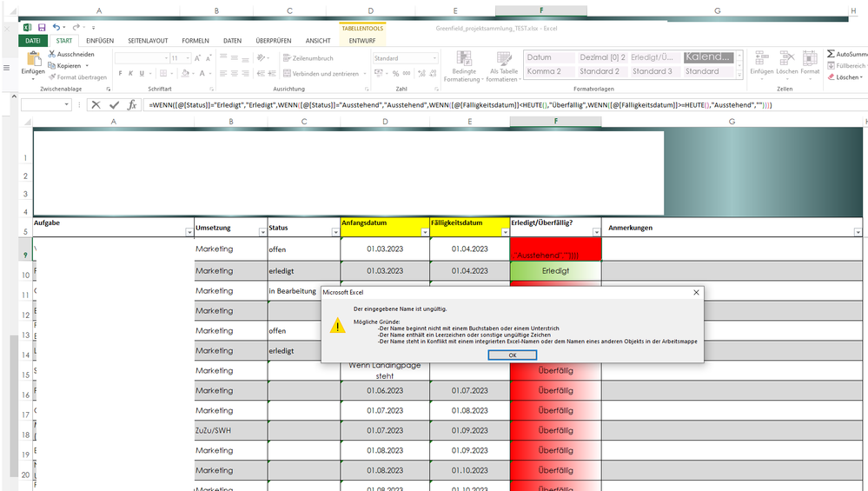Apply thousands separator format (000)

407,73
